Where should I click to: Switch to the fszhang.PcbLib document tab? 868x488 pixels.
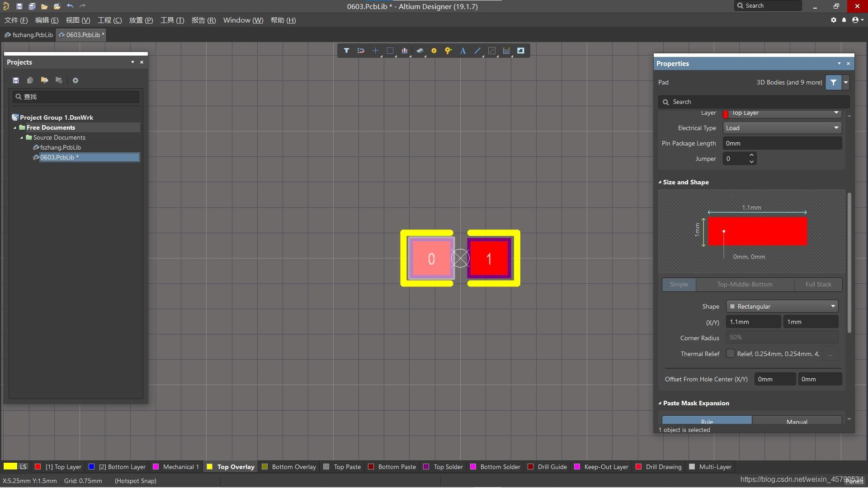(x=28, y=35)
